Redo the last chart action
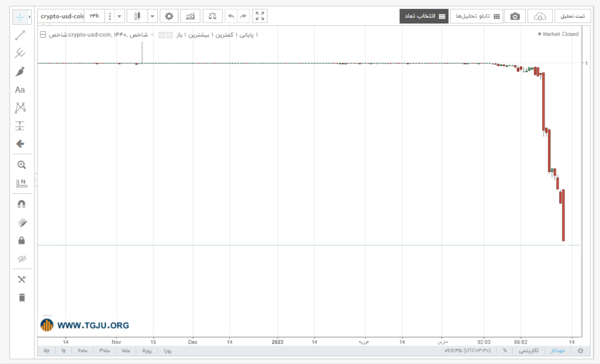 243,16
